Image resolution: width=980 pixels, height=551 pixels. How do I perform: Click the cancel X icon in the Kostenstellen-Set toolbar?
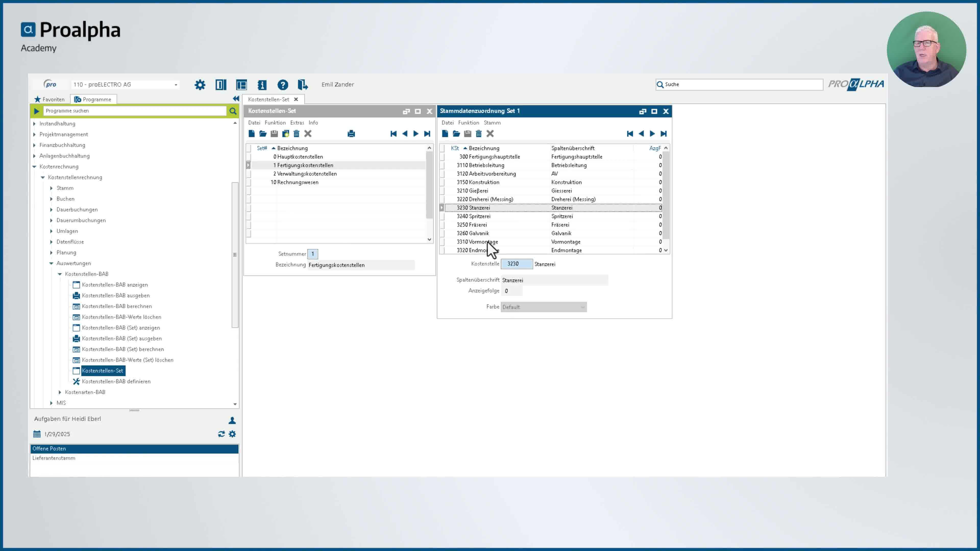click(308, 133)
